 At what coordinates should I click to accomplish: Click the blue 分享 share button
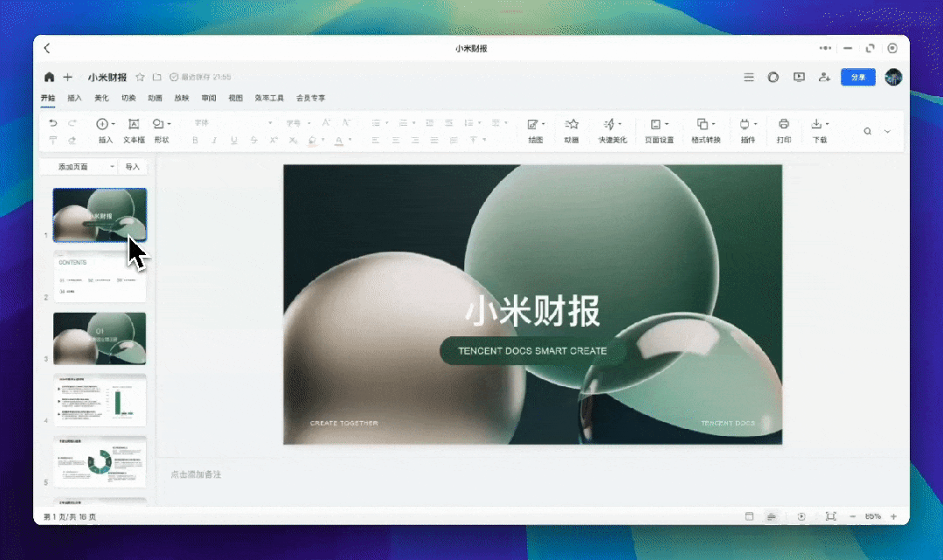[x=858, y=77]
